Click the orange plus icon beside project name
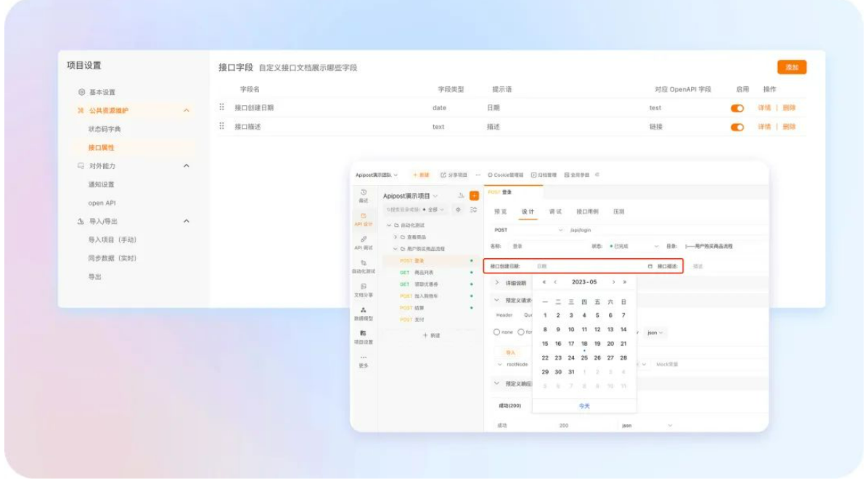Viewport: 868px width, 480px height. pos(475,196)
